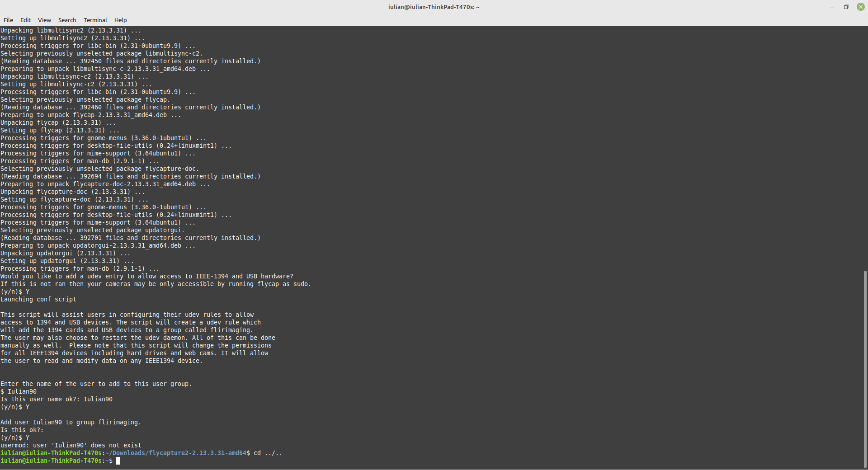
Task: Click the Launching conf script line
Action: pyautogui.click(x=39, y=299)
